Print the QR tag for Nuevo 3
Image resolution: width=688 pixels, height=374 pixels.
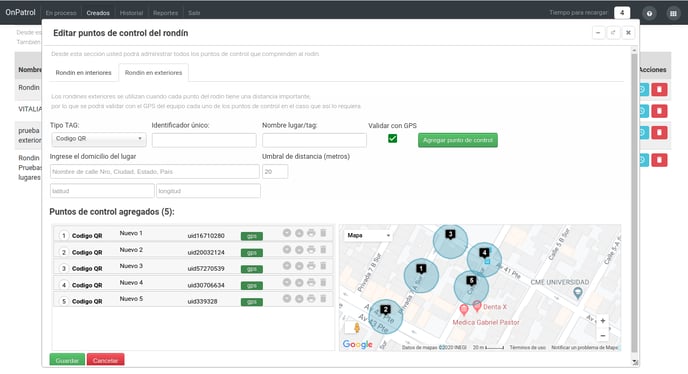311,266
